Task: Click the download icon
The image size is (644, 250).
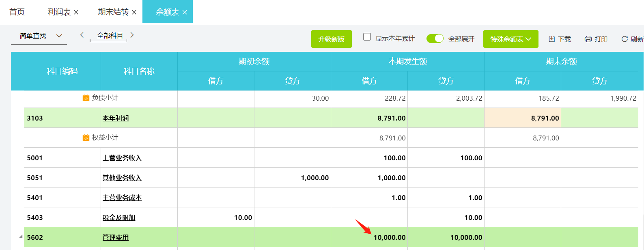Action: (551, 39)
